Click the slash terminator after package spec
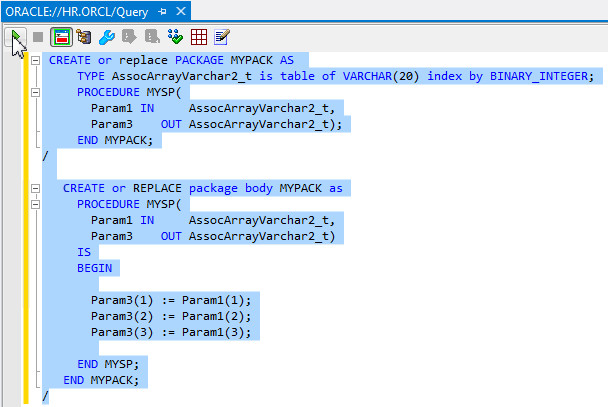 (x=45, y=156)
